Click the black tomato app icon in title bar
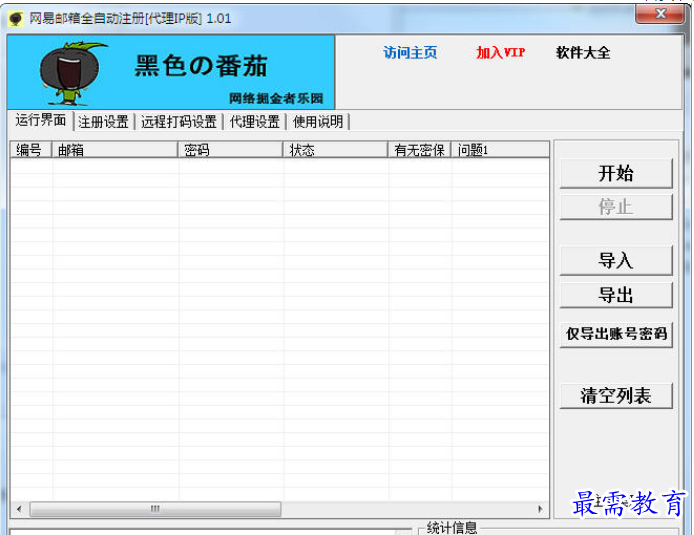Image resolution: width=694 pixels, height=535 pixels. (x=16, y=19)
